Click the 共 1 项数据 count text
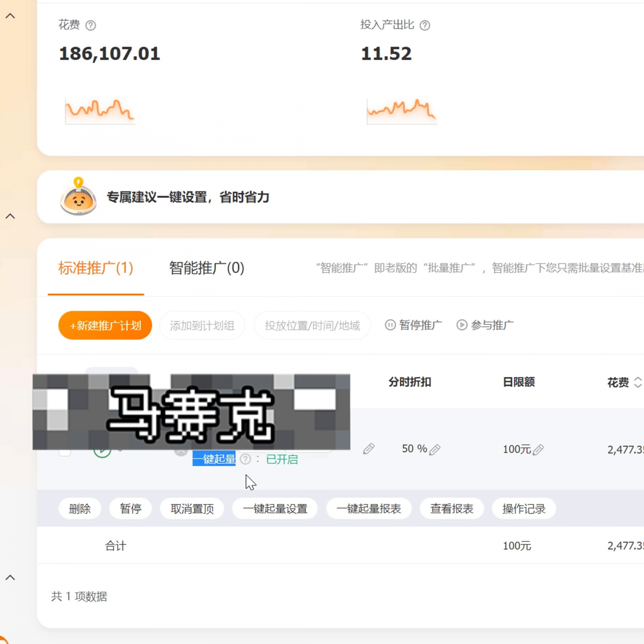The image size is (644, 644). [79, 596]
